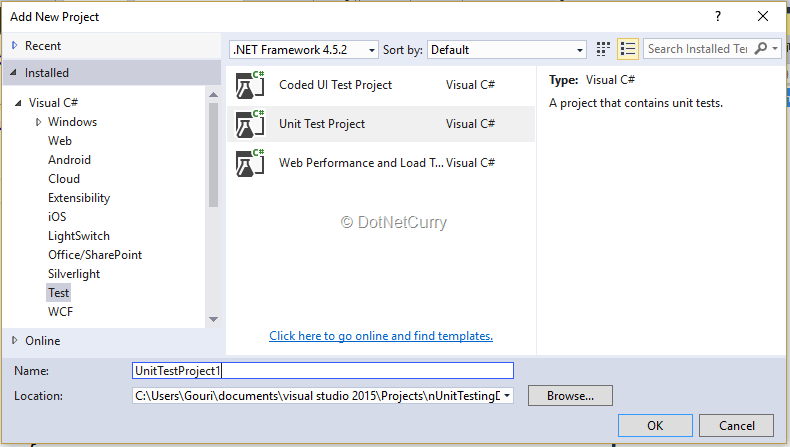
Task: Click the Browse... button
Action: [x=570, y=396]
